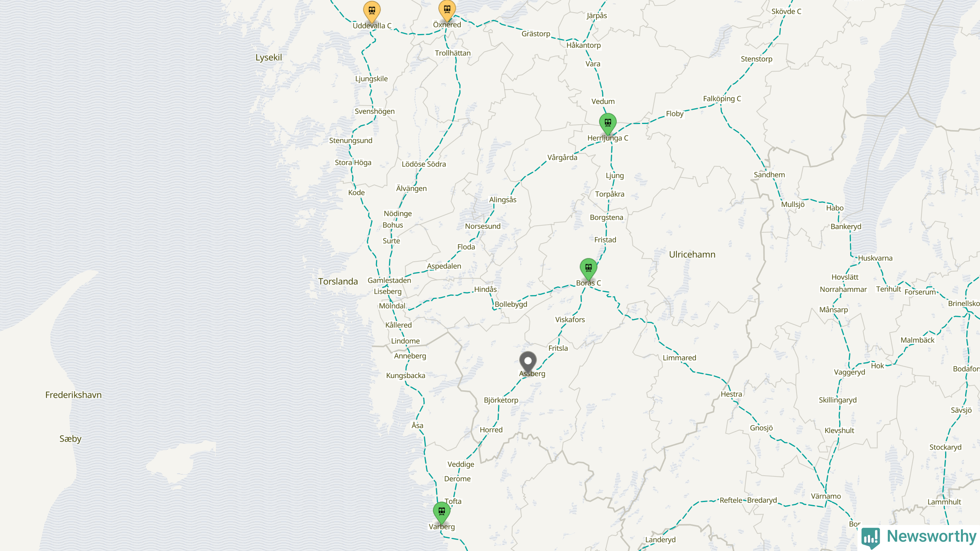Image resolution: width=980 pixels, height=551 pixels.
Task: Click the Falköping C station label
Action: point(722,99)
